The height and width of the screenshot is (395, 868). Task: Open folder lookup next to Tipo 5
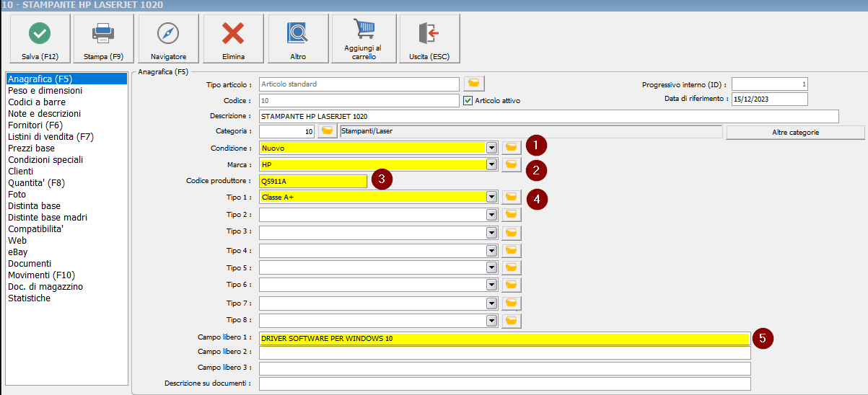(x=512, y=267)
